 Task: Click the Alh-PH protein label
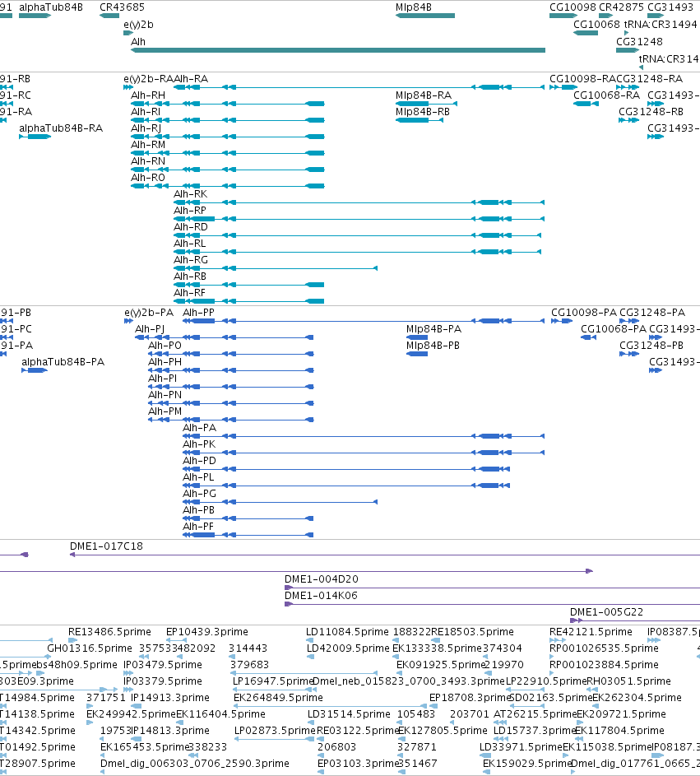[x=165, y=362]
